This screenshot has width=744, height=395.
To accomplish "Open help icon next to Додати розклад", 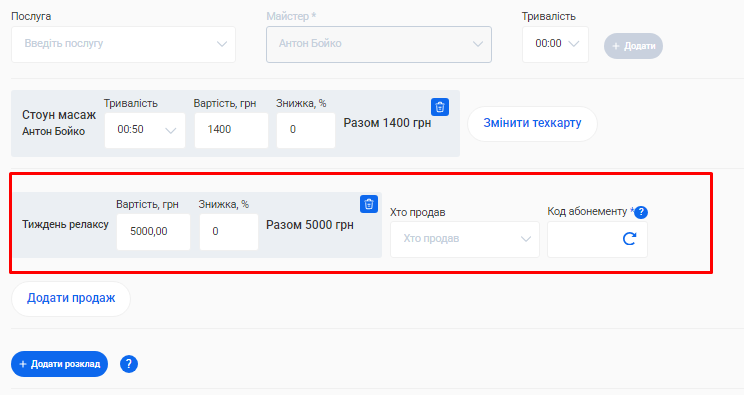I will coord(129,364).
